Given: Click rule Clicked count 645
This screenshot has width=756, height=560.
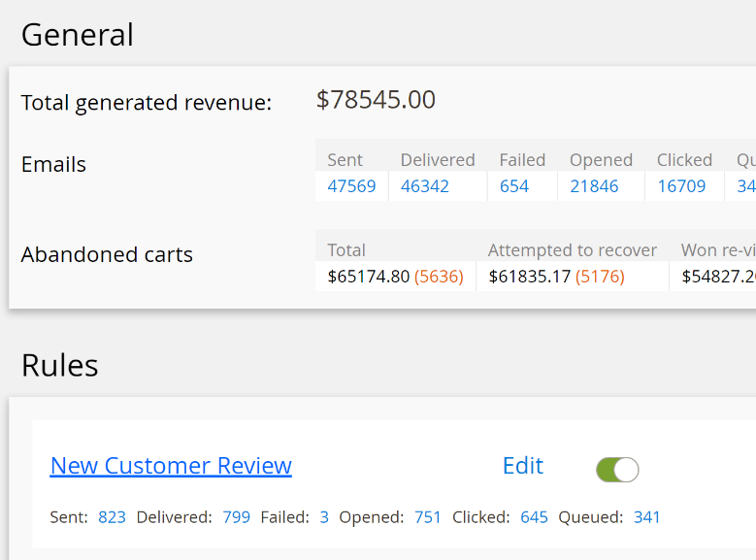Looking at the screenshot, I should point(534,517).
